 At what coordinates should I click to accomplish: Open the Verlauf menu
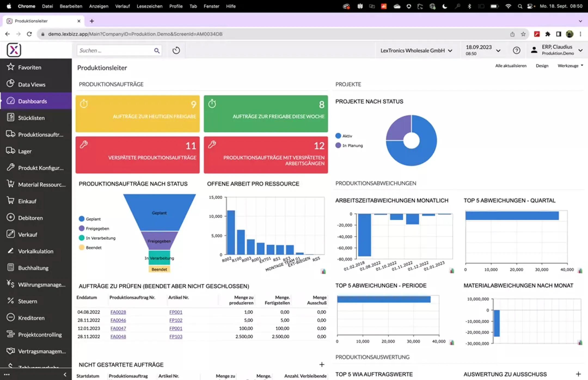point(122,6)
